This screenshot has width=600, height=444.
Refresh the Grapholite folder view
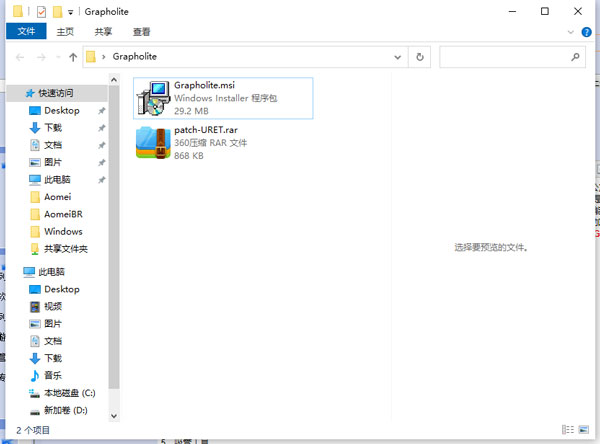pos(420,57)
